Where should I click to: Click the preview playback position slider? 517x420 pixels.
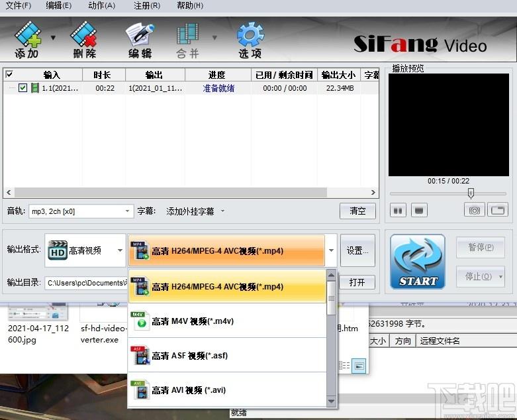(x=471, y=193)
